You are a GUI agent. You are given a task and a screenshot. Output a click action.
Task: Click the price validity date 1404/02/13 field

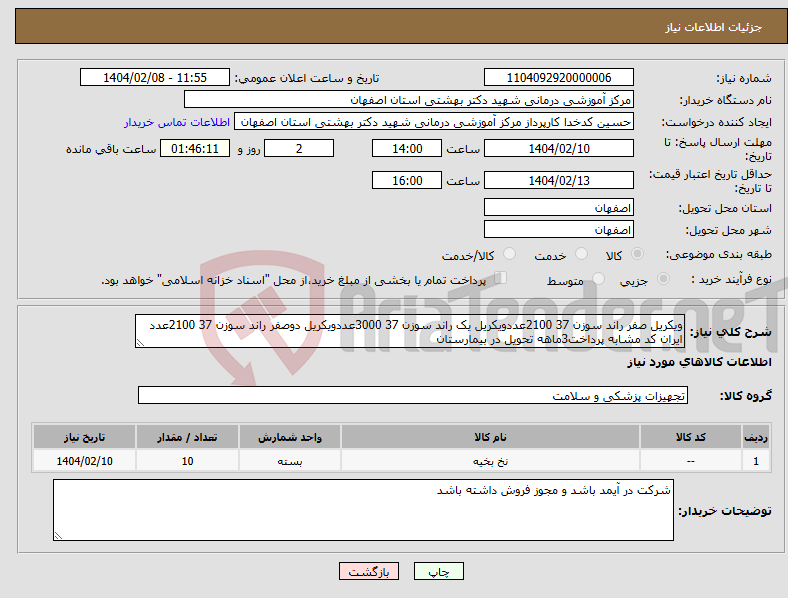(558, 180)
